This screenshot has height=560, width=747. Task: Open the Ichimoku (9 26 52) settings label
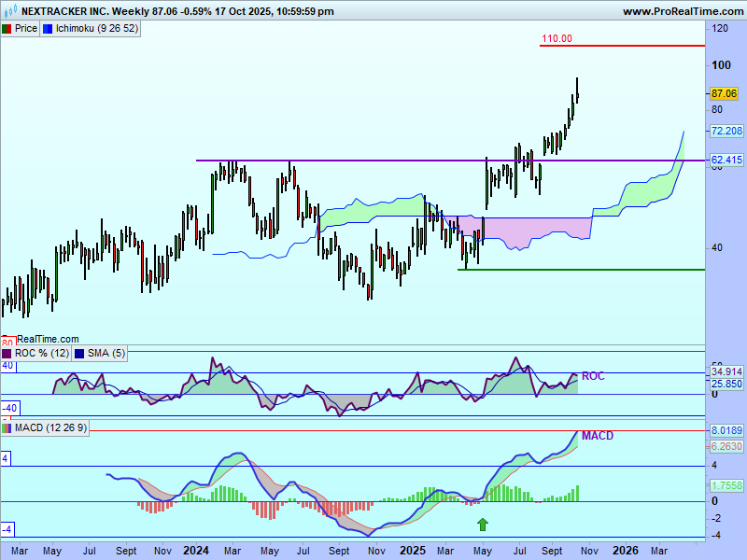click(x=97, y=28)
